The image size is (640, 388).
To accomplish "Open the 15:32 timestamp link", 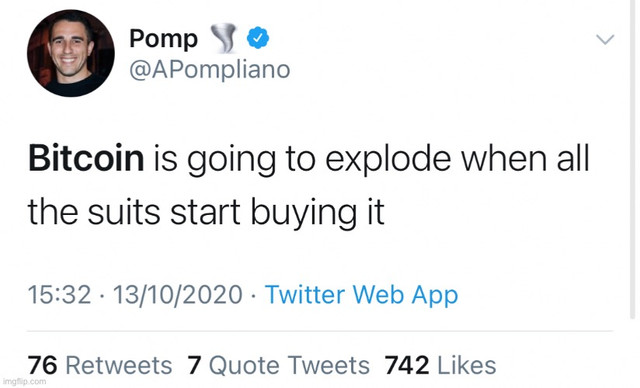I will 60,295.
